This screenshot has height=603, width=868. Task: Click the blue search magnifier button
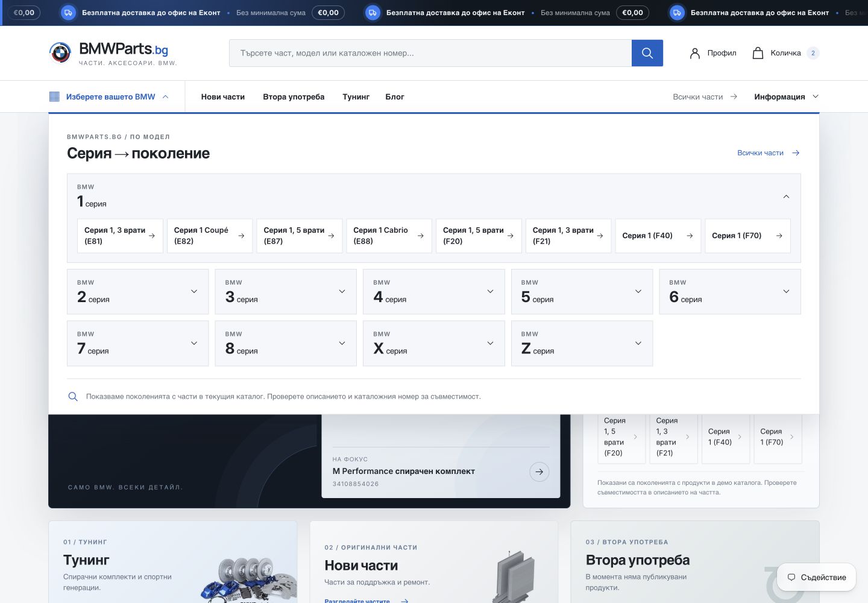tap(647, 53)
